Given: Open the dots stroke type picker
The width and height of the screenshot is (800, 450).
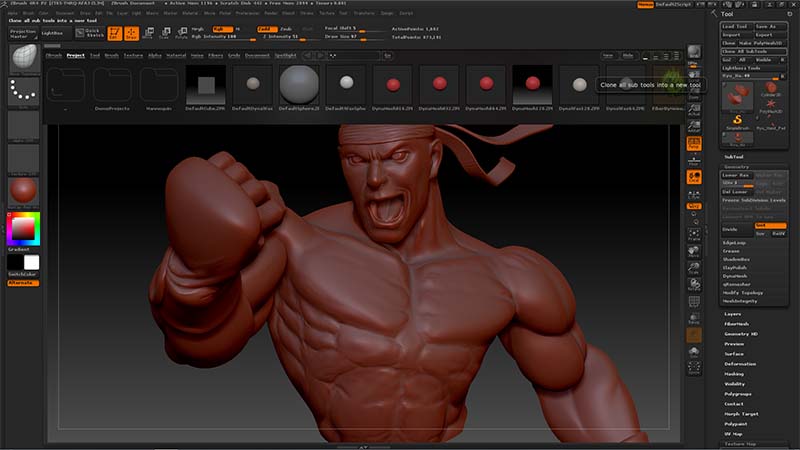Looking at the screenshot, I should tap(22, 92).
